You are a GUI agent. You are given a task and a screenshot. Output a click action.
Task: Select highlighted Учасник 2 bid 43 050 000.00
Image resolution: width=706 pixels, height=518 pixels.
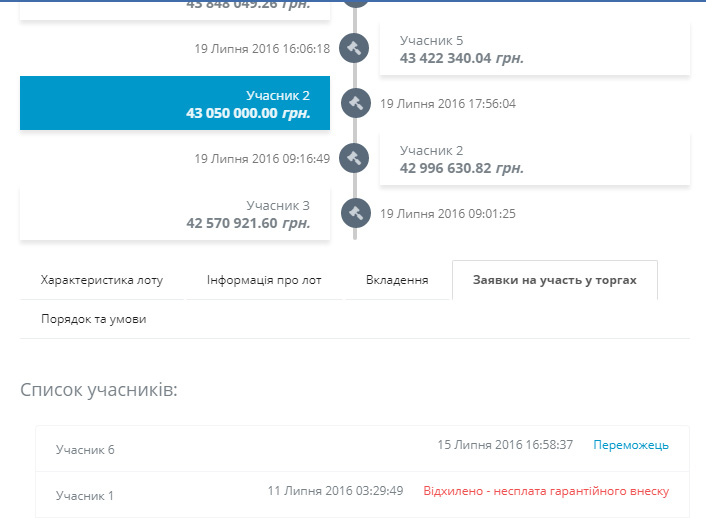[x=175, y=103]
